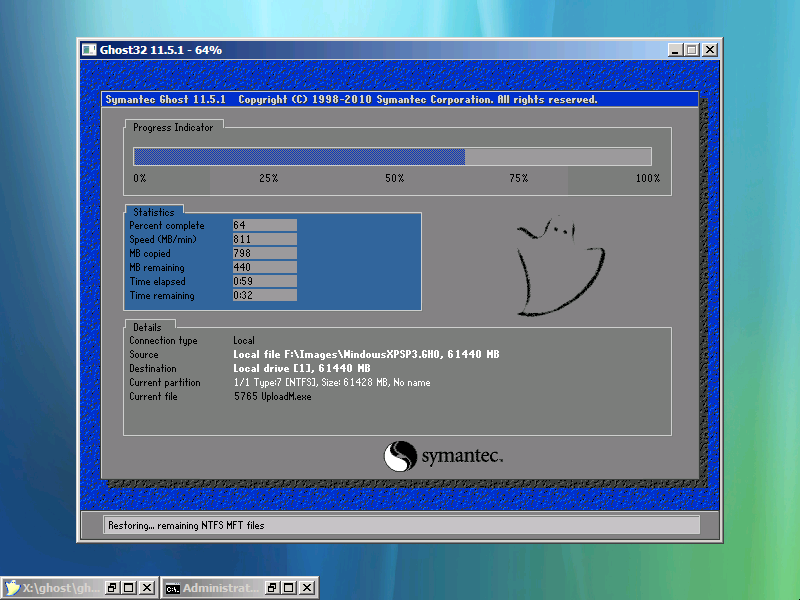The height and width of the screenshot is (600, 800).
Task: Click the Destination label in Details
Action: tap(153, 368)
